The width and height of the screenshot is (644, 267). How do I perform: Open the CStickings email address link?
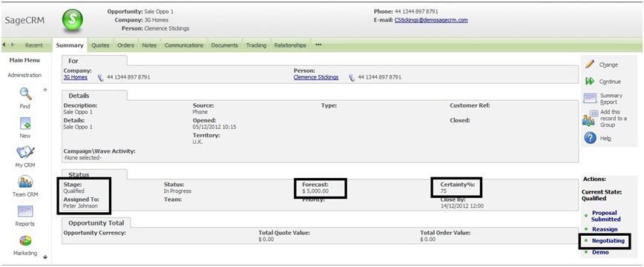pyautogui.click(x=431, y=20)
